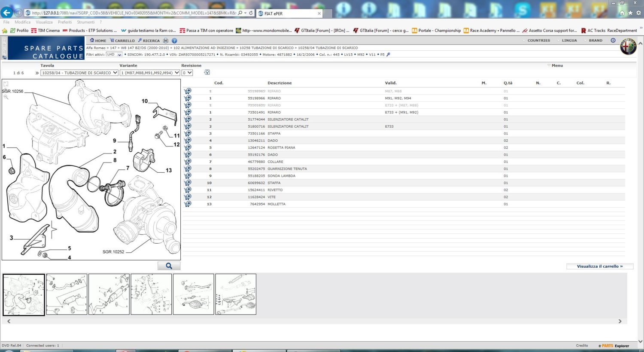Click breadcrumb 10258 TUBAZIONE DI SCARICO
This screenshot has width=644, height=352.
click(267, 48)
